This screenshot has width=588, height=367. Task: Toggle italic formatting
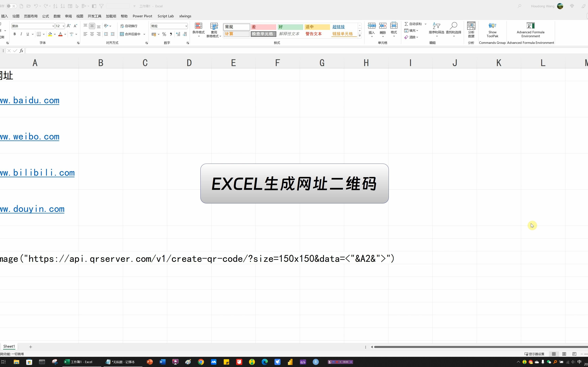coord(21,34)
